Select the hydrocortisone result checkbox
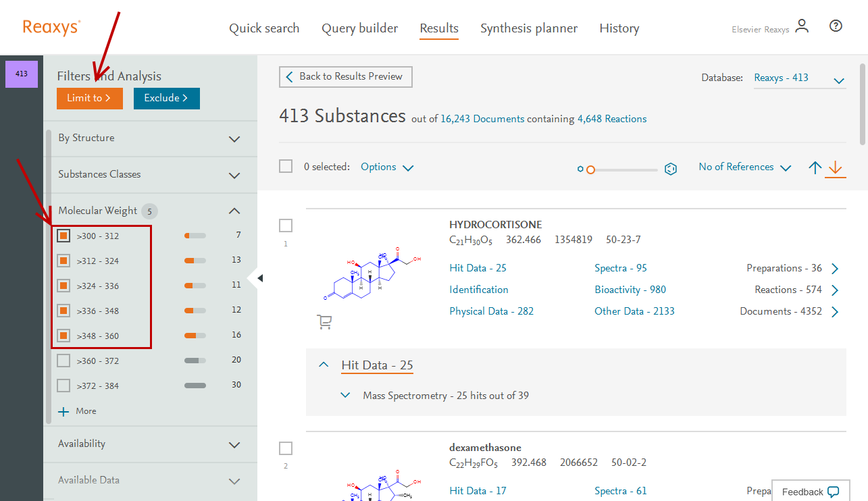868x501 pixels. pos(286,226)
